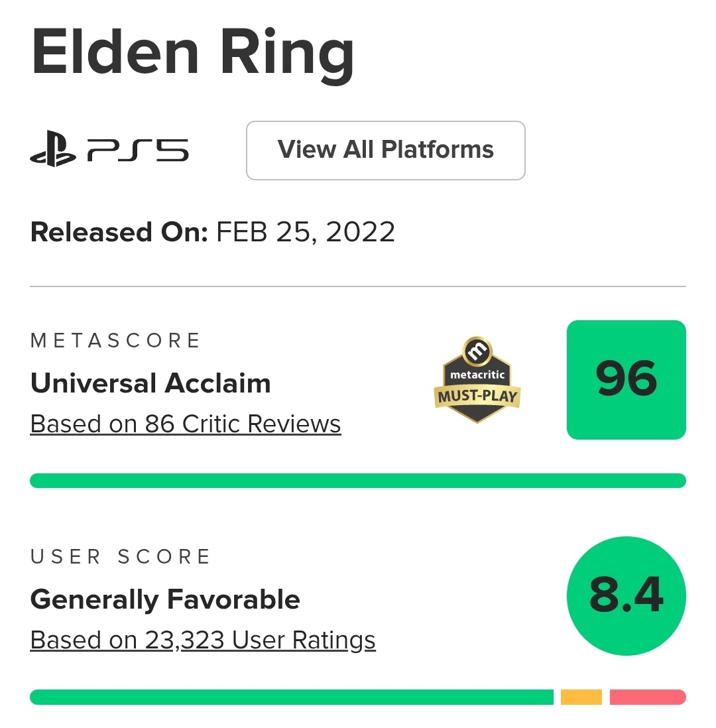Image resolution: width=716 pixels, height=728 pixels.
Task: Open the View All Platforms button
Action: (x=385, y=150)
